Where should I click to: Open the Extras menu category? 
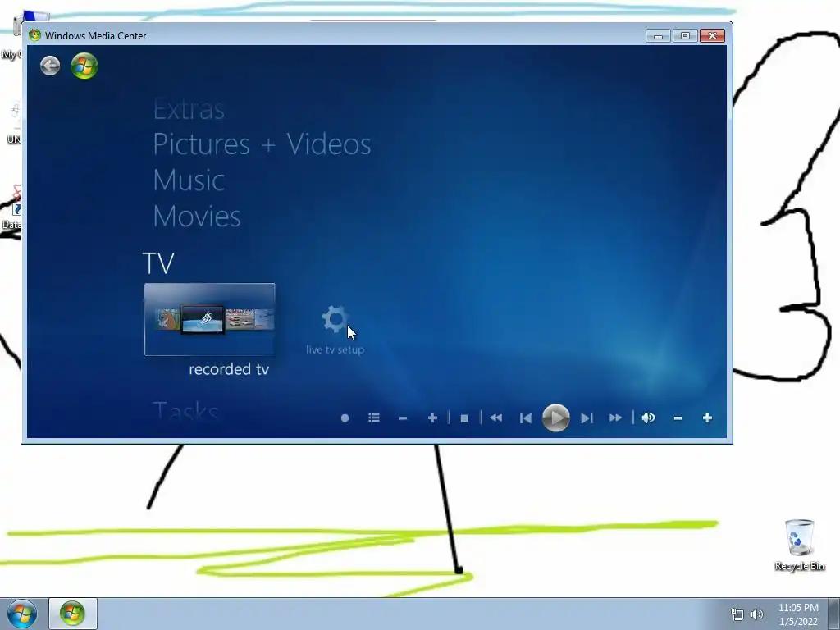click(189, 109)
